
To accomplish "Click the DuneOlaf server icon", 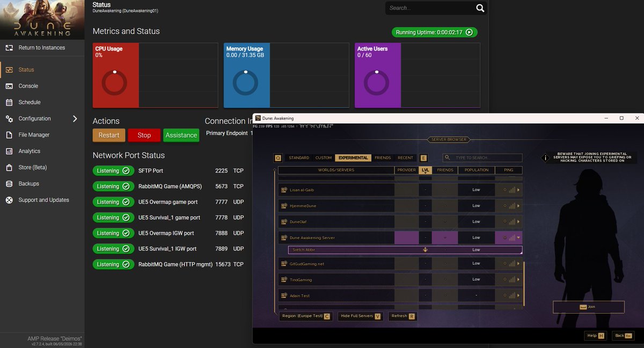I will [x=284, y=221].
